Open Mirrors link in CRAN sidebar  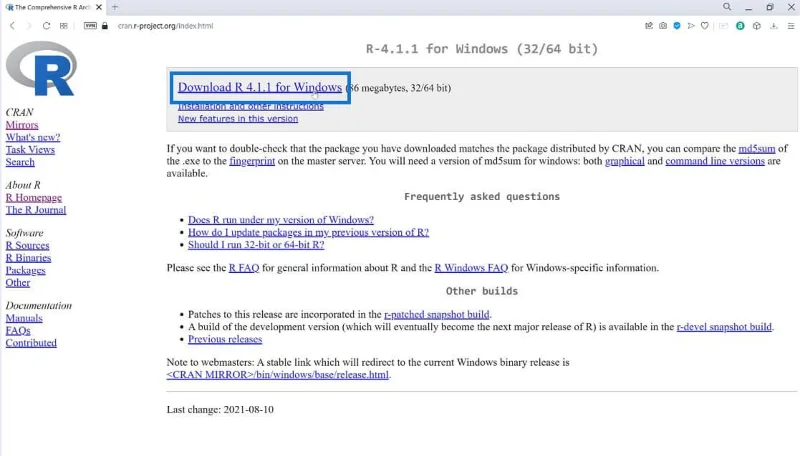click(x=22, y=125)
